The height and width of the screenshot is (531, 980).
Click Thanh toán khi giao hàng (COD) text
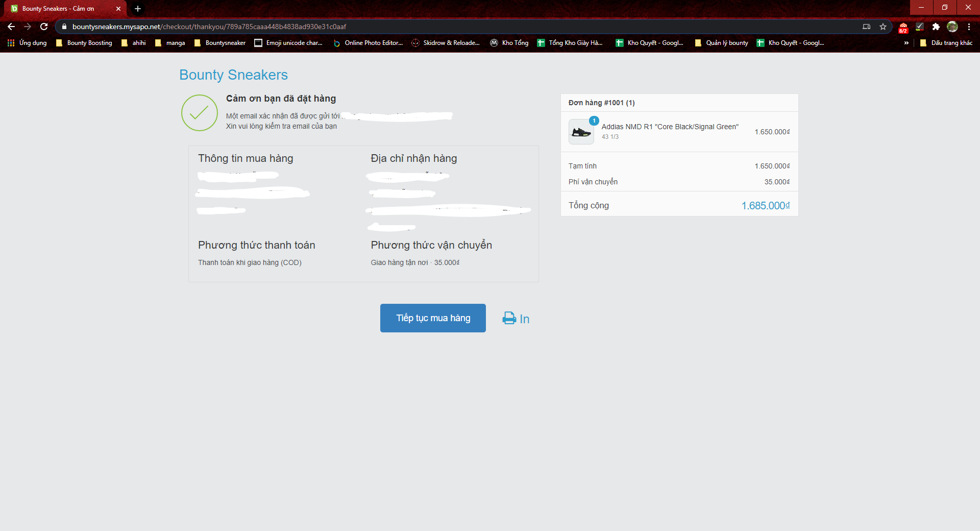coord(250,262)
